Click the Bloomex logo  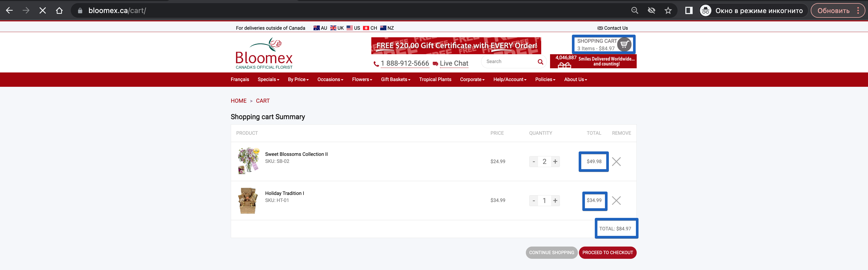point(264,53)
